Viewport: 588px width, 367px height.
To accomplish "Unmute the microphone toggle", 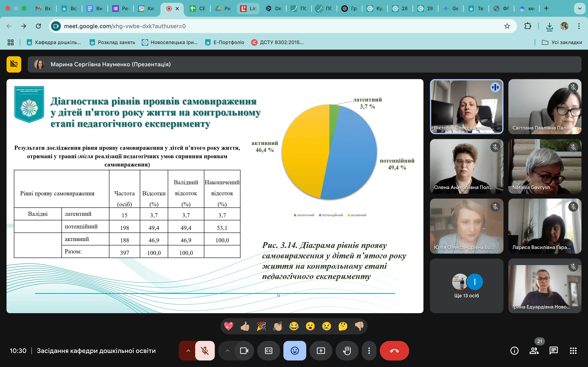I will pyautogui.click(x=205, y=350).
